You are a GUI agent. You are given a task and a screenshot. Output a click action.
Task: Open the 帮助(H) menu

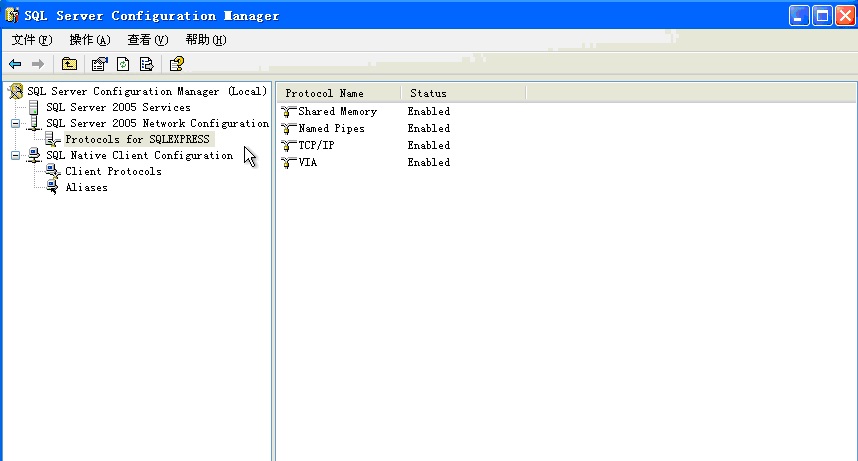206,40
